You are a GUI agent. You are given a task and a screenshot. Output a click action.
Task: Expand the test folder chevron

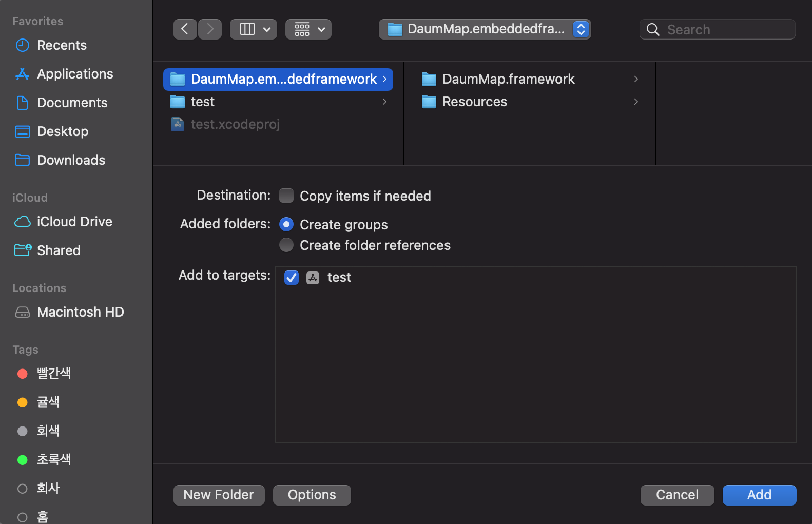[x=384, y=102]
